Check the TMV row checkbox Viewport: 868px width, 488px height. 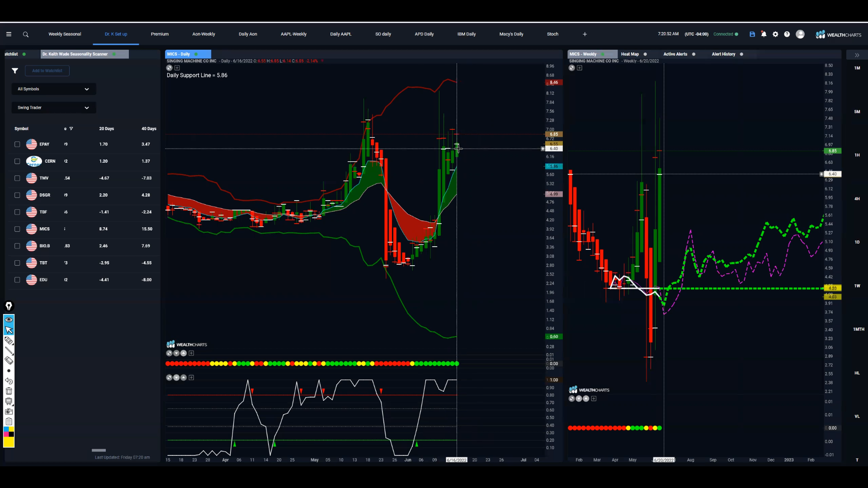click(17, 178)
